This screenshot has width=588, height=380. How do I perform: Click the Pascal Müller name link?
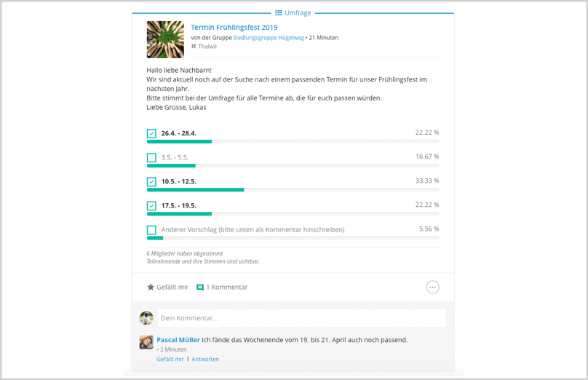(178, 340)
